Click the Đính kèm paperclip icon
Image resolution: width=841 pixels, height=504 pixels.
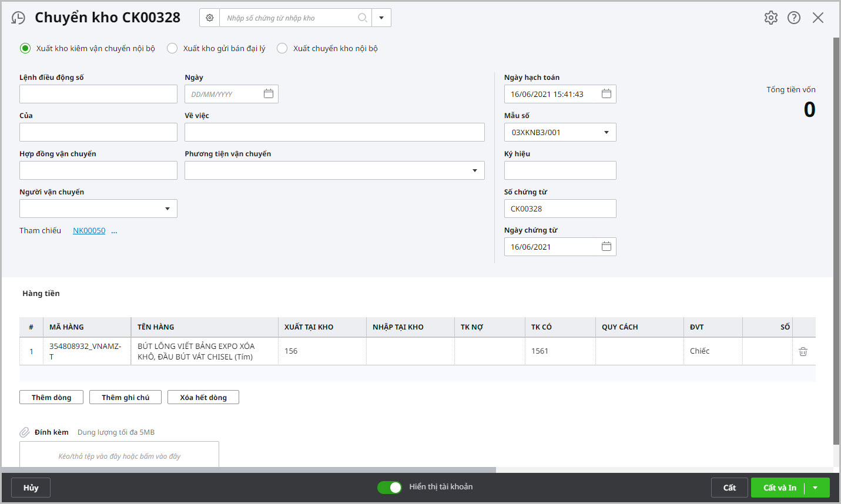(x=25, y=432)
